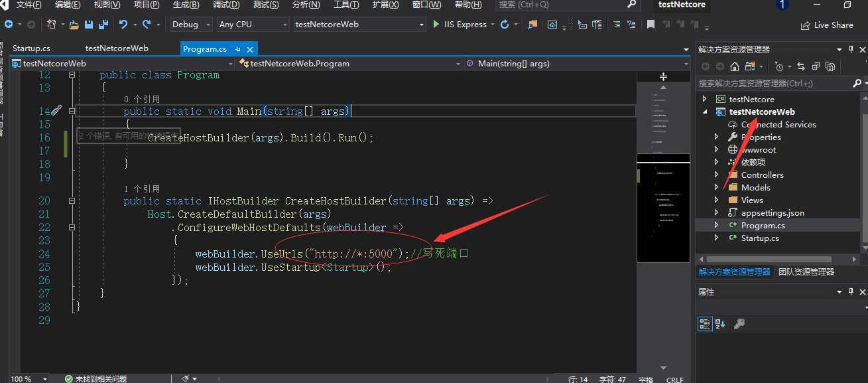
Task: Open the 调试(D) menu
Action: pyautogui.click(x=227, y=5)
